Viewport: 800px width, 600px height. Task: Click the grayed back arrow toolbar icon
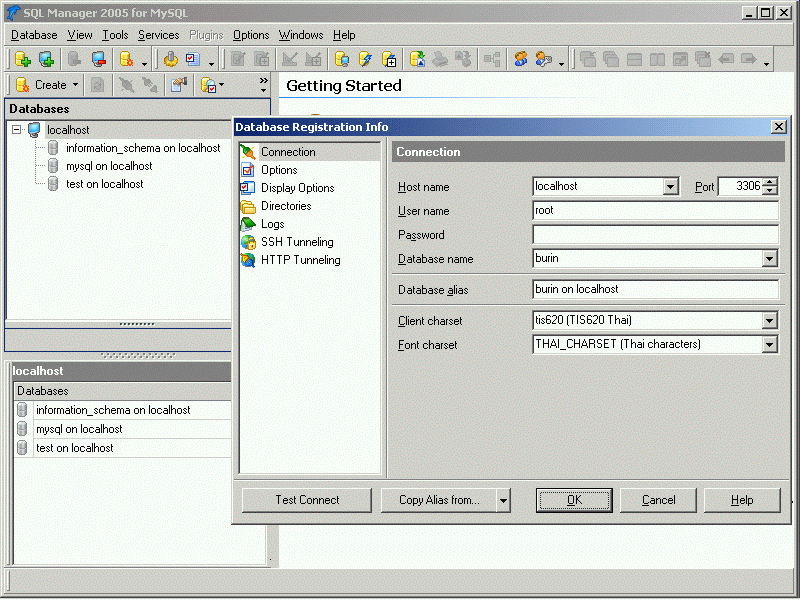coord(726,59)
